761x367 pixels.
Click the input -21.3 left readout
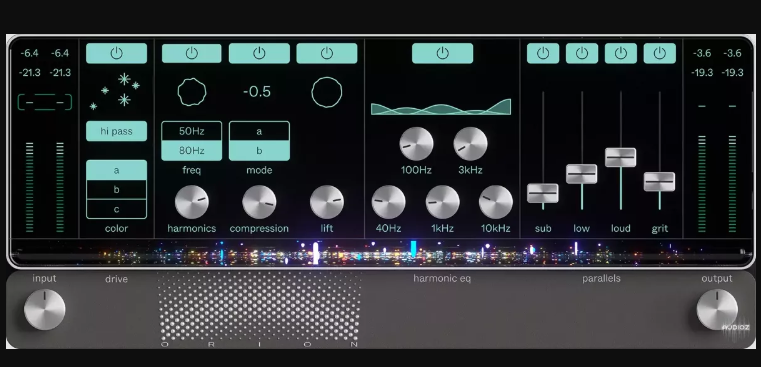30,73
